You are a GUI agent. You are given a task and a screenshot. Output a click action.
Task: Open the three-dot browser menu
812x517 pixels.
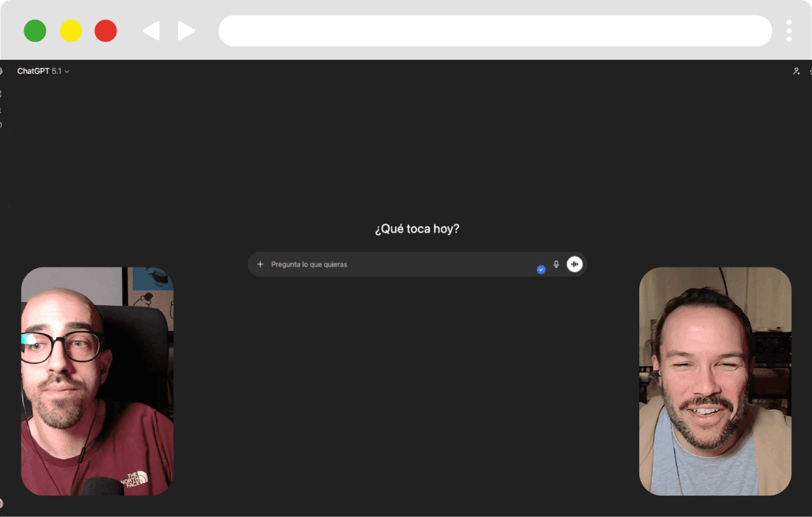(788, 30)
